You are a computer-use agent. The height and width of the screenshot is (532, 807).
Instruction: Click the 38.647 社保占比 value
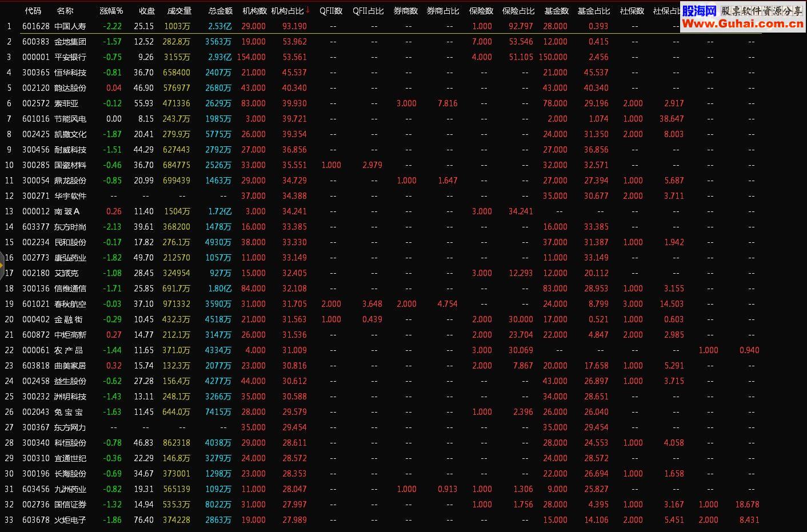click(x=672, y=119)
